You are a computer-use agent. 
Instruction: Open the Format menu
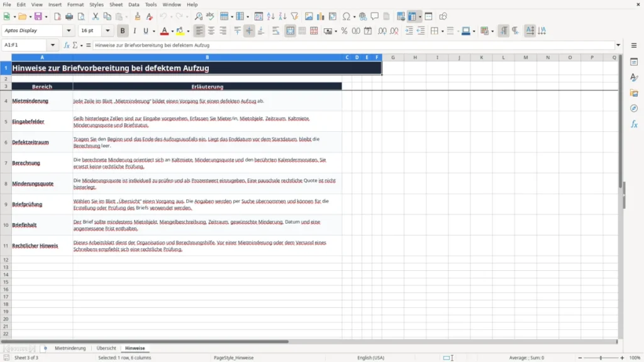[75, 4]
